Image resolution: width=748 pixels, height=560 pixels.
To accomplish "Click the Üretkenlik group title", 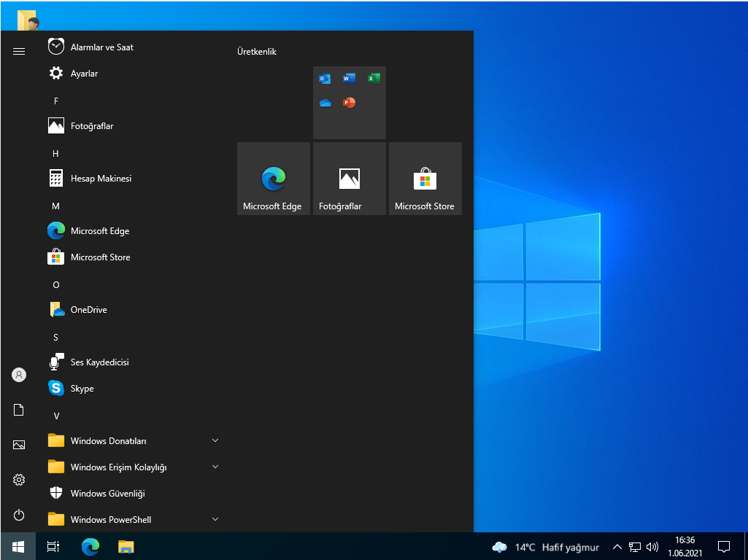I will point(257,52).
